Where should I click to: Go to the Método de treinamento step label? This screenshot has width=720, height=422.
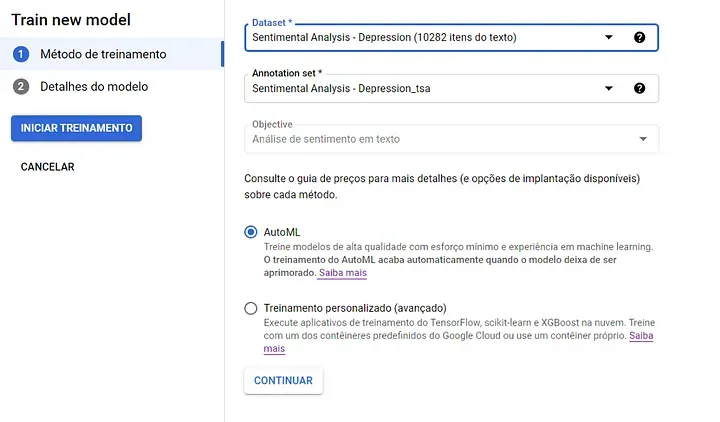click(x=103, y=54)
